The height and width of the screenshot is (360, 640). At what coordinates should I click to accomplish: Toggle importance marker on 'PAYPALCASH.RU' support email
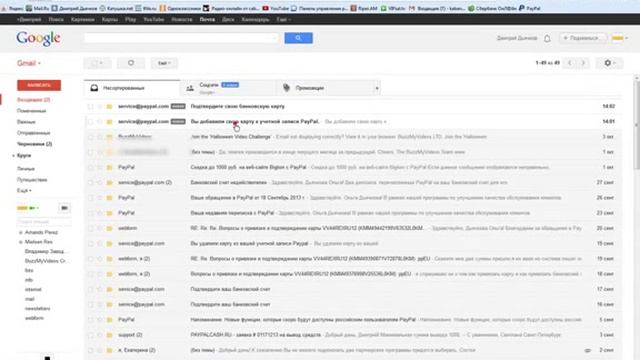(x=109, y=335)
